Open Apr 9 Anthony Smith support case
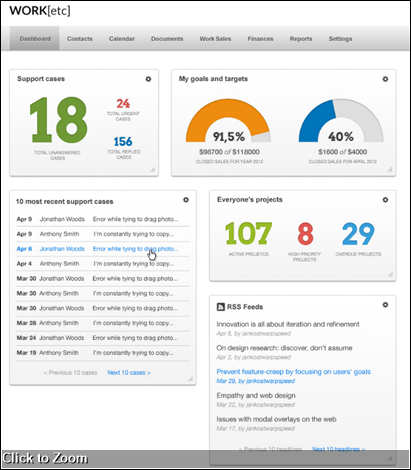The height and width of the screenshot is (470, 411). coord(103,234)
